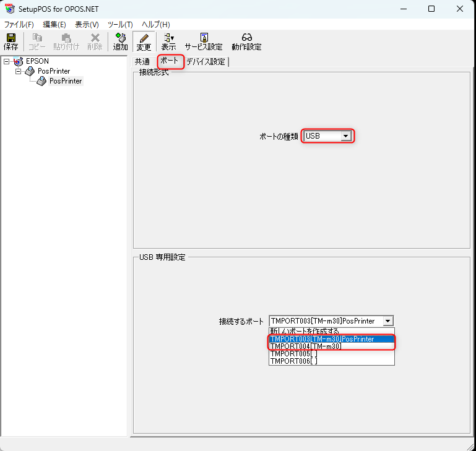476x451 pixels.
Task: Click the 追加 (Add) toolbar icon
Action: [x=121, y=41]
